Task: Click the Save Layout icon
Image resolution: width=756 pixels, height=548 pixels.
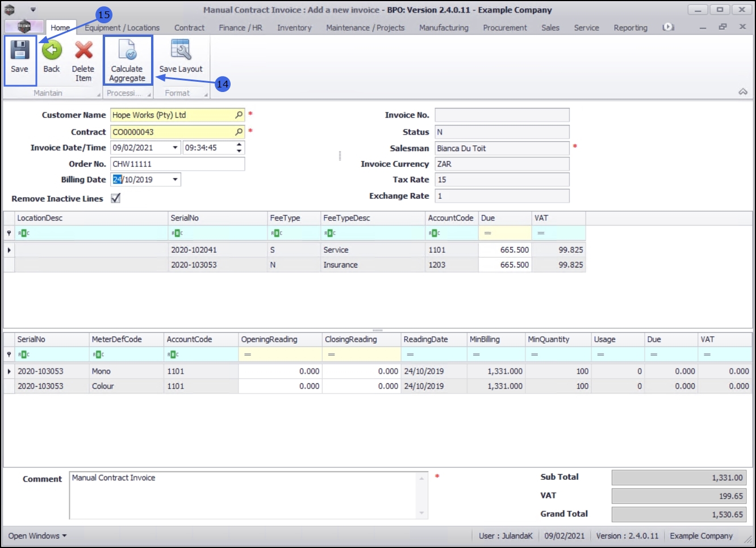Action: (x=181, y=51)
